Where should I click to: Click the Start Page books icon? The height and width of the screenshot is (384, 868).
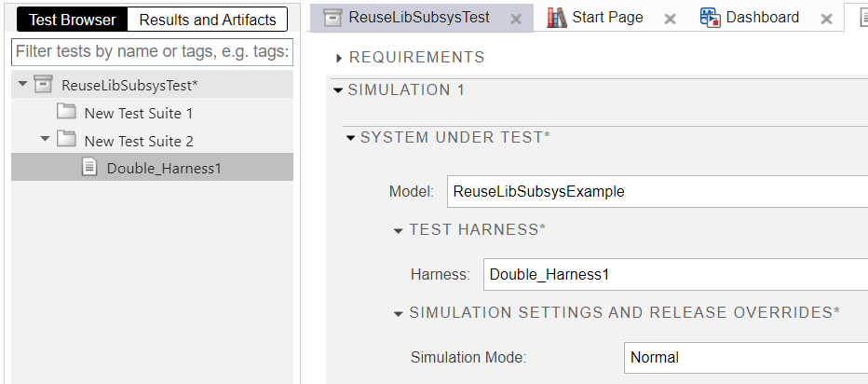point(557,18)
